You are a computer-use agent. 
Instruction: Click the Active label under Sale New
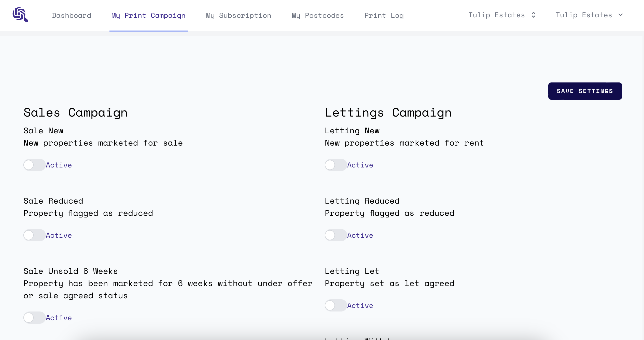pyautogui.click(x=59, y=165)
